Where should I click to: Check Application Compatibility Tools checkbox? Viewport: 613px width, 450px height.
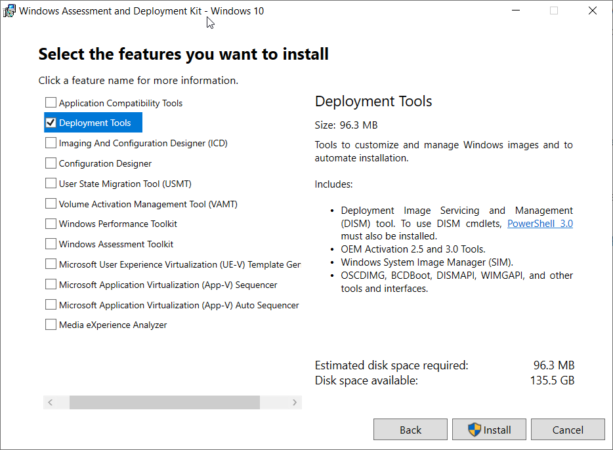click(x=50, y=103)
